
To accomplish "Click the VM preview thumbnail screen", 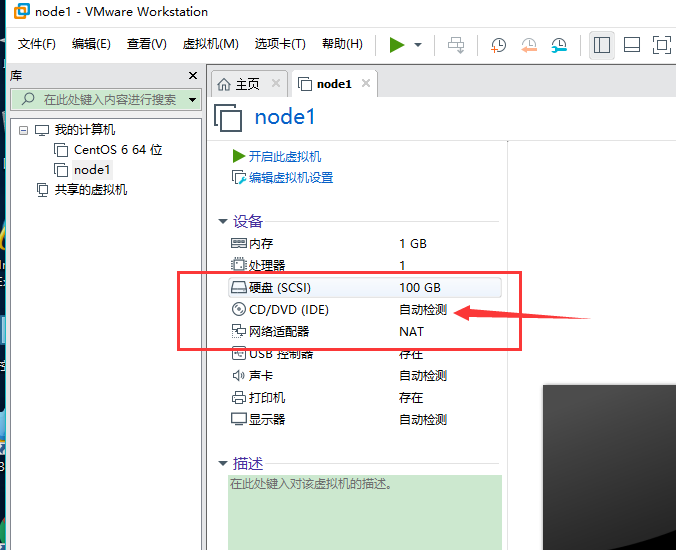I will click(x=609, y=467).
